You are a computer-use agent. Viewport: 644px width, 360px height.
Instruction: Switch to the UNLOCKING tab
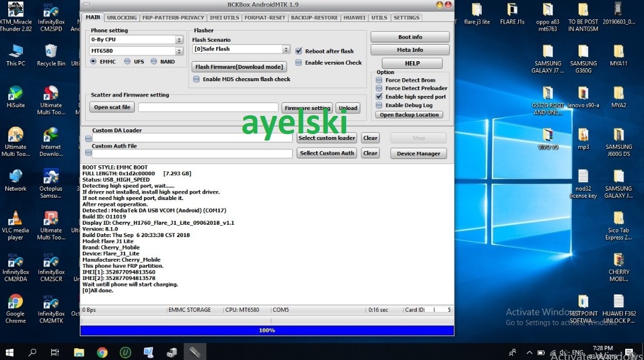[x=122, y=18]
